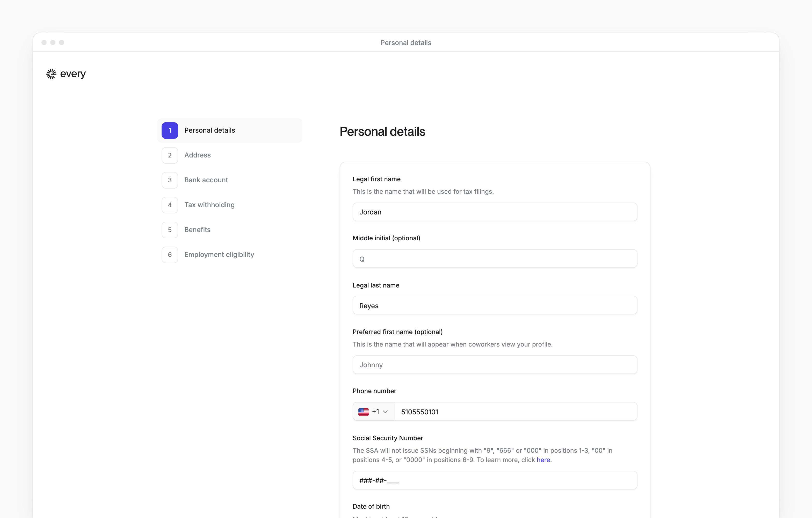
Task: Go to Tax withholding step
Action: (x=230, y=205)
